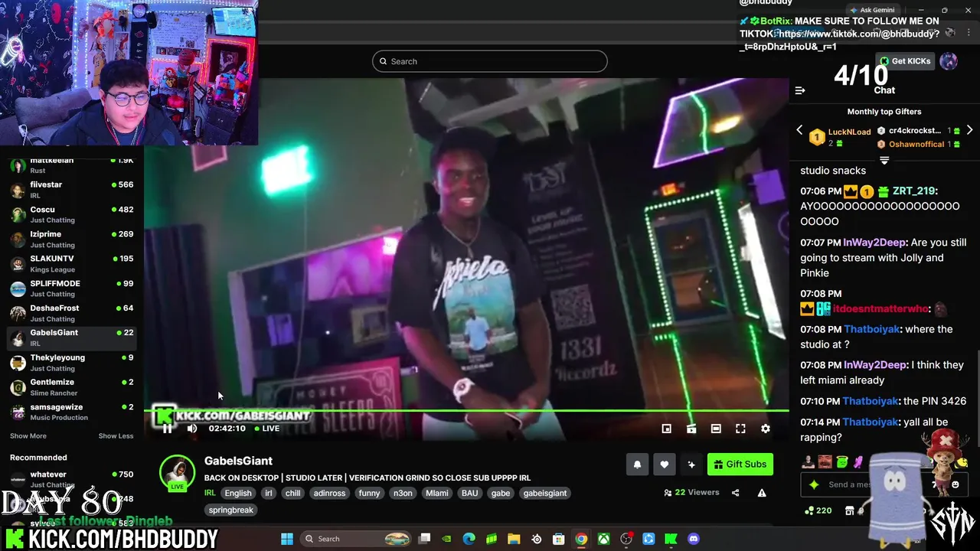Open the Xbox app from taskbar
Screen dimensions: 980x551
604,539
